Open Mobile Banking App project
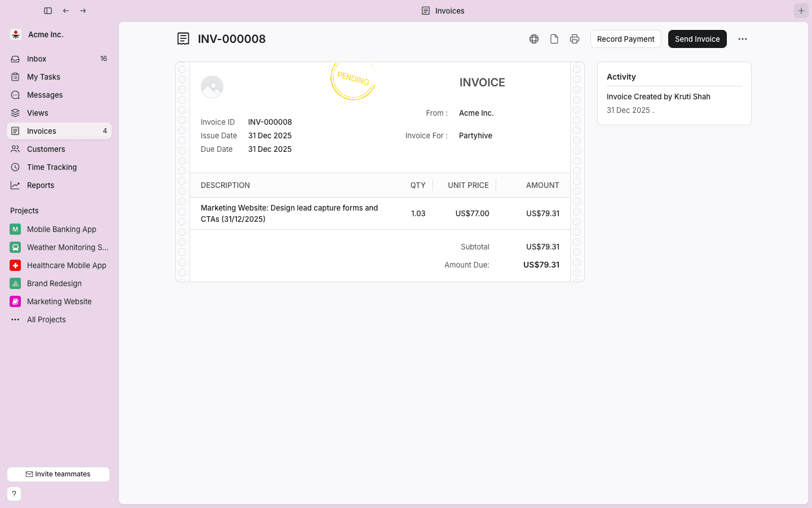 click(x=59, y=229)
